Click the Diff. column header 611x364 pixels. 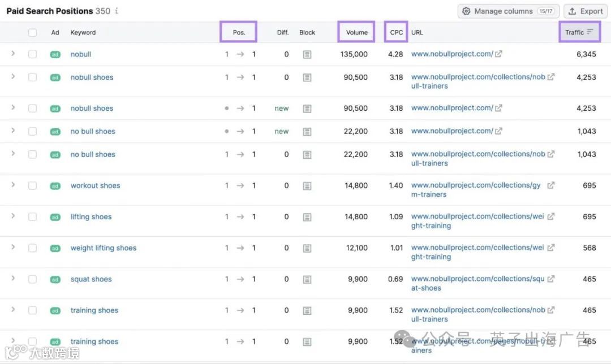click(x=283, y=32)
